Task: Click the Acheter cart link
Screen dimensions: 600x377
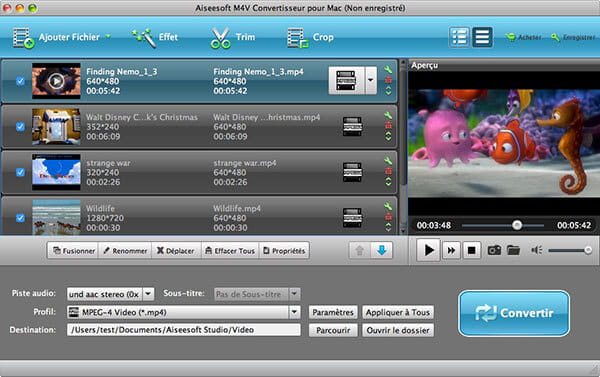Action: click(523, 37)
